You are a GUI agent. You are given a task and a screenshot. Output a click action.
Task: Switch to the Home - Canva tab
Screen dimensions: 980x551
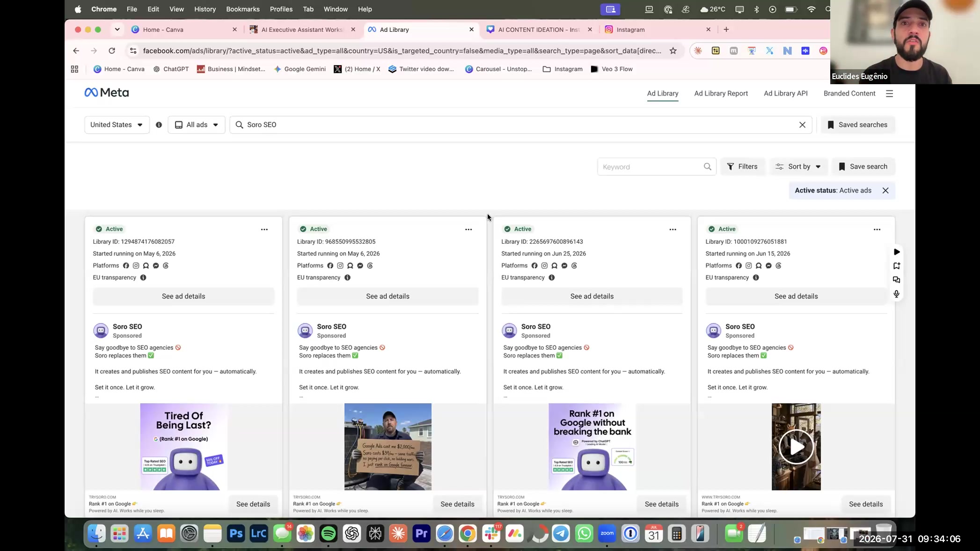point(184,29)
